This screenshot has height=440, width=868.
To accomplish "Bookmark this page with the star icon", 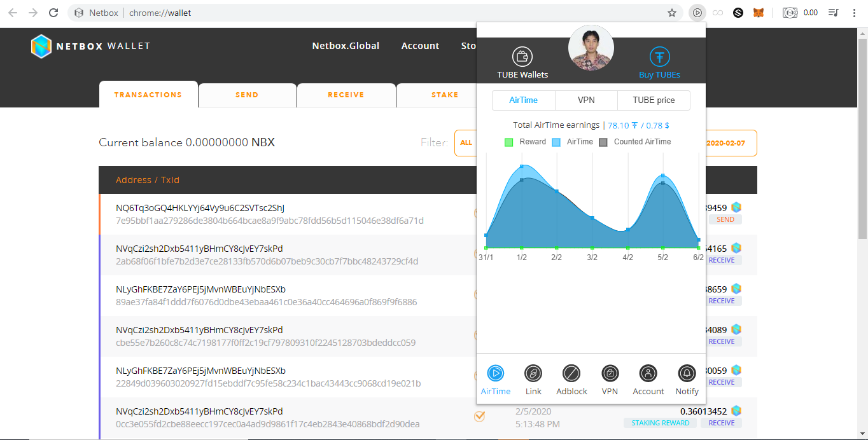I will (672, 13).
